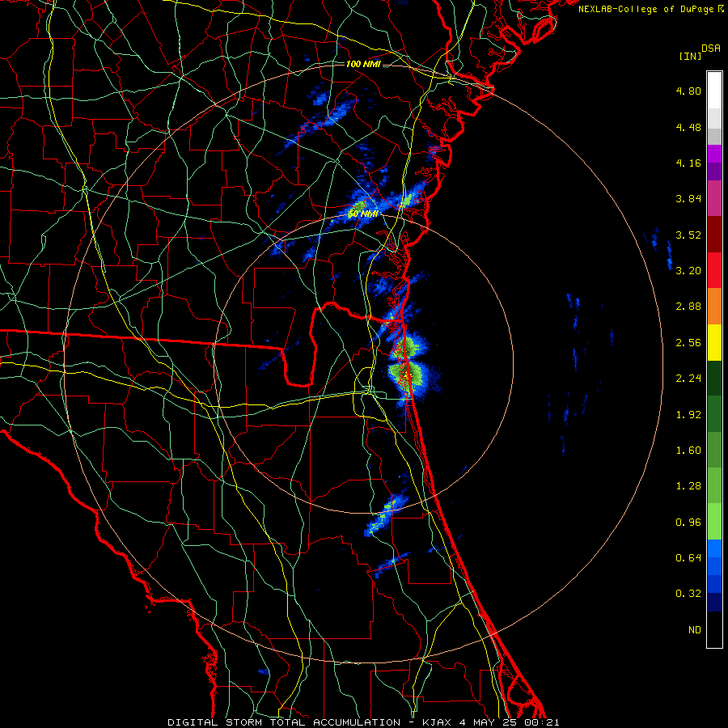
Task: Click the 50 NMI range ring label
Action: (x=363, y=214)
